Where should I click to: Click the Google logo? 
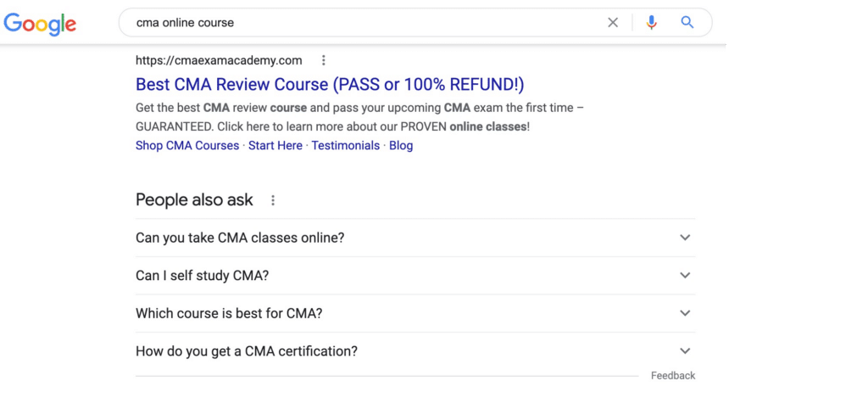point(40,24)
